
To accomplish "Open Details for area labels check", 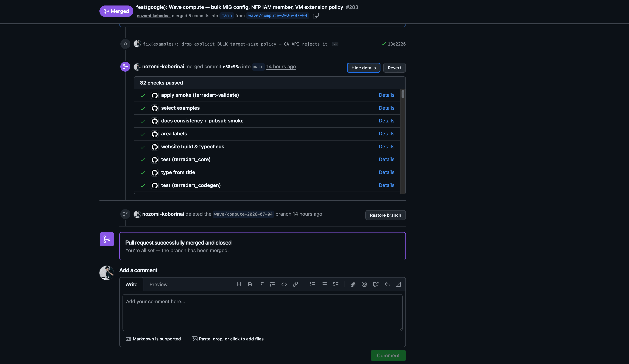I will [386, 134].
